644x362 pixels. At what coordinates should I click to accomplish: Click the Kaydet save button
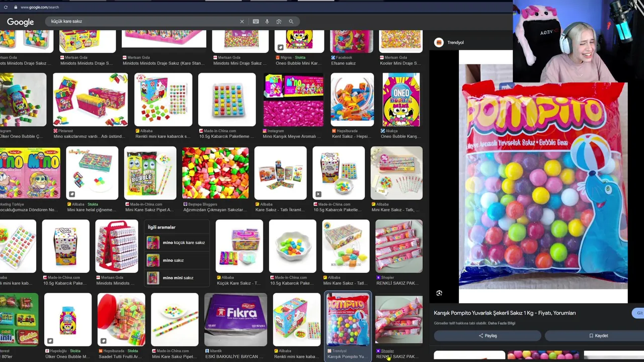(x=598, y=335)
